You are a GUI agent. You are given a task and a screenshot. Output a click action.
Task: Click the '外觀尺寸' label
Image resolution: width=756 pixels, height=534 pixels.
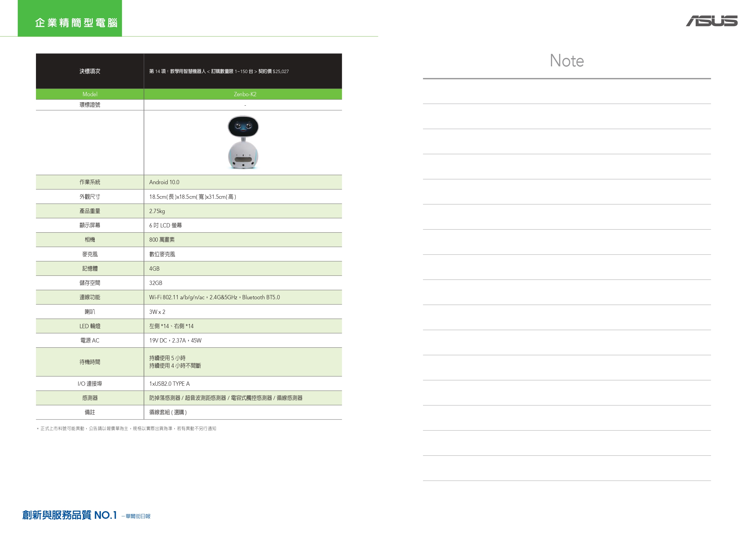[90, 196]
